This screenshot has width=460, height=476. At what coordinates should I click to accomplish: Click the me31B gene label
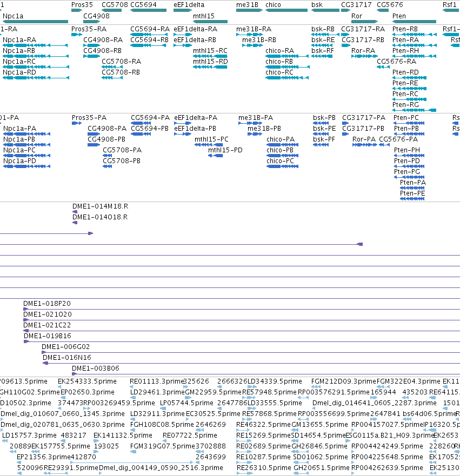[x=247, y=5]
